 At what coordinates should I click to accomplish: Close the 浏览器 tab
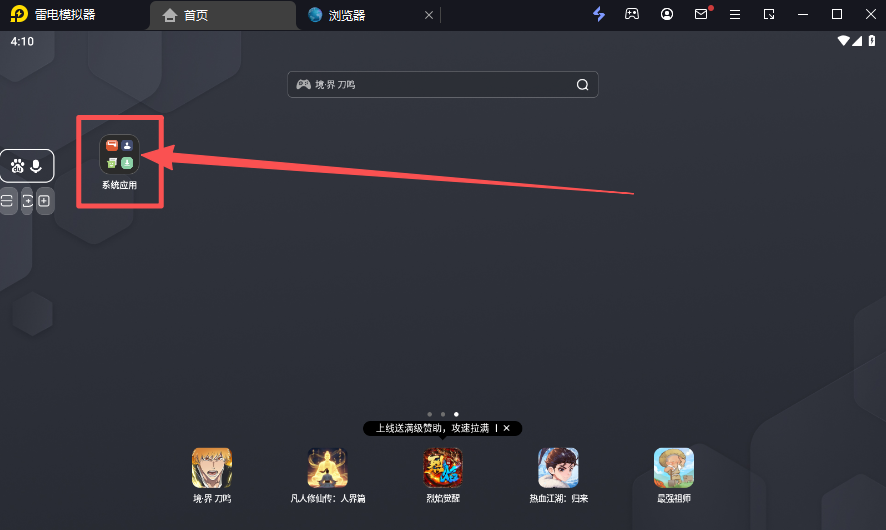pos(429,15)
